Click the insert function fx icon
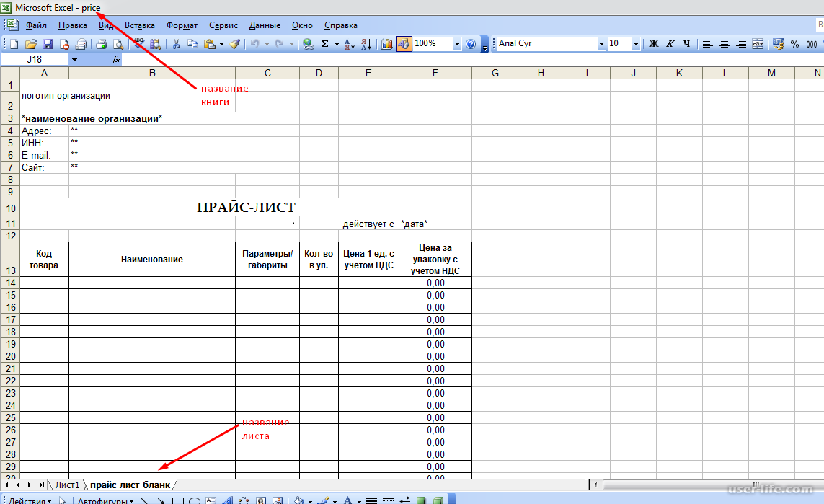This screenshot has height=504, width=824. pos(116,60)
